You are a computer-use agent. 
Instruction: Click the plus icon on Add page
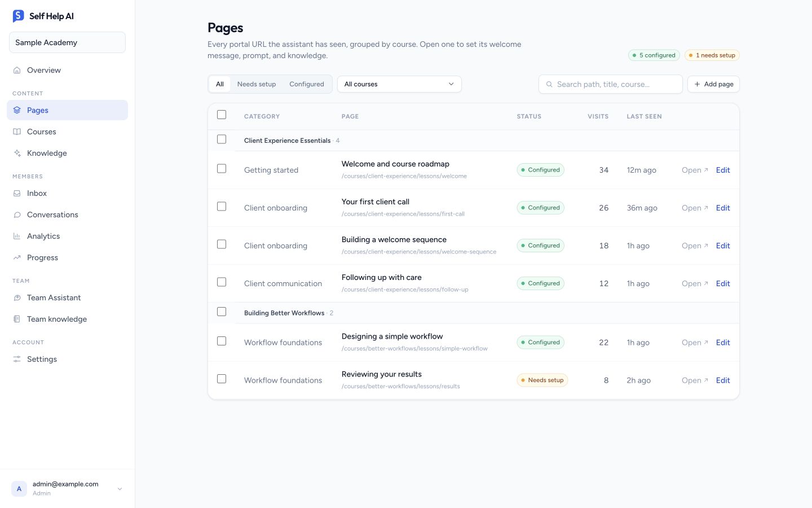pyautogui.click(x=698, y=85)
